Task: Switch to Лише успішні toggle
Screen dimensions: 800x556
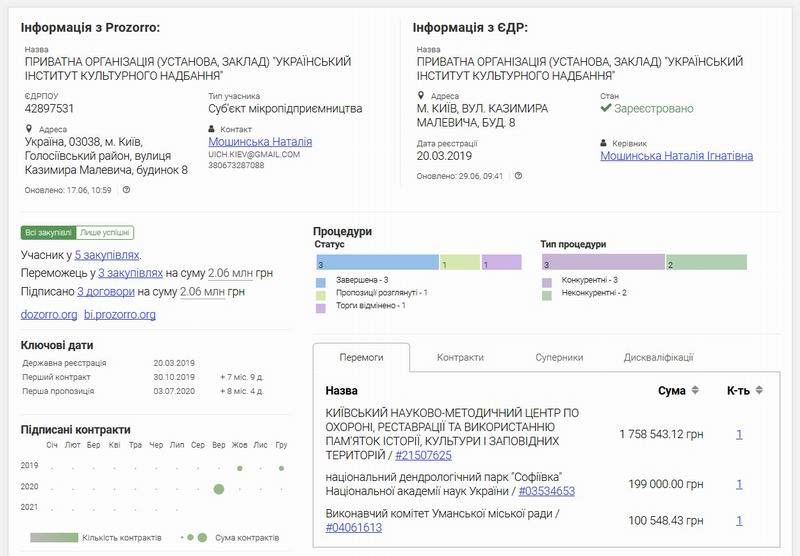Action: click(x=105, y=233)
